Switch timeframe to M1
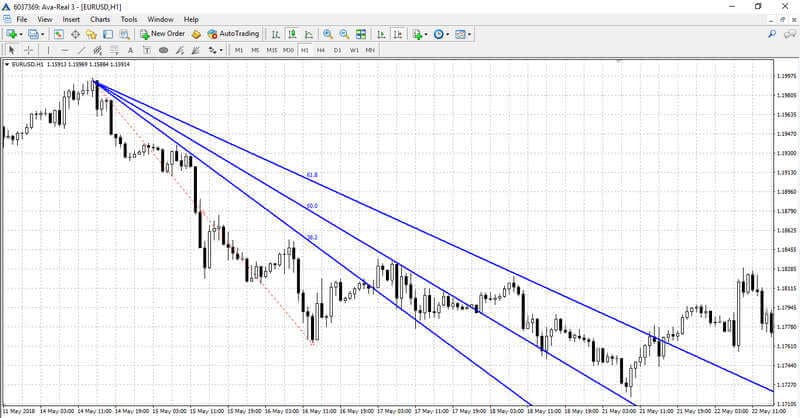The width and height of the screenshot is (800, 418). (x=239, y=50)
